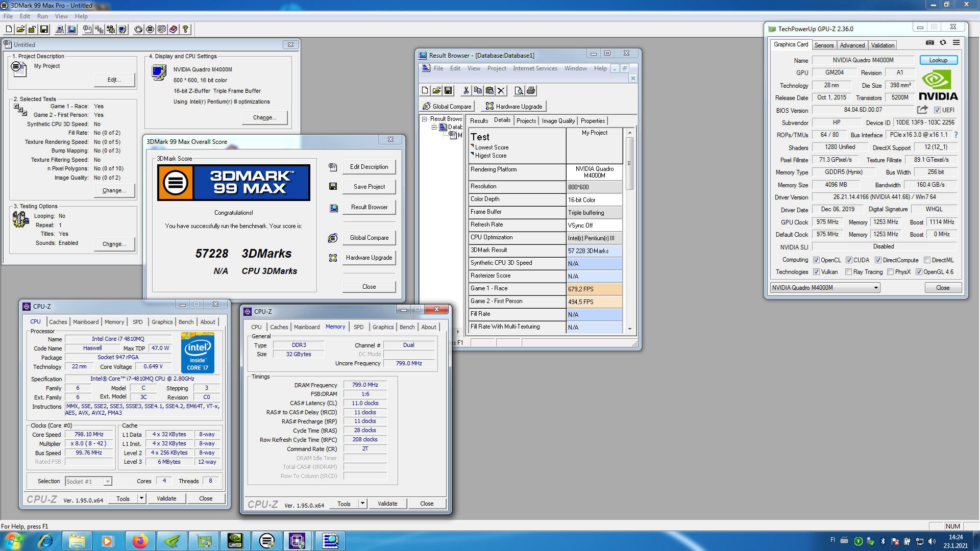Image resolution: width=980 pixels, height=551 pixels.
Task: Toggle the Ray Tracing checkbox in GPU-Z
Action: [x=848, y=272]
